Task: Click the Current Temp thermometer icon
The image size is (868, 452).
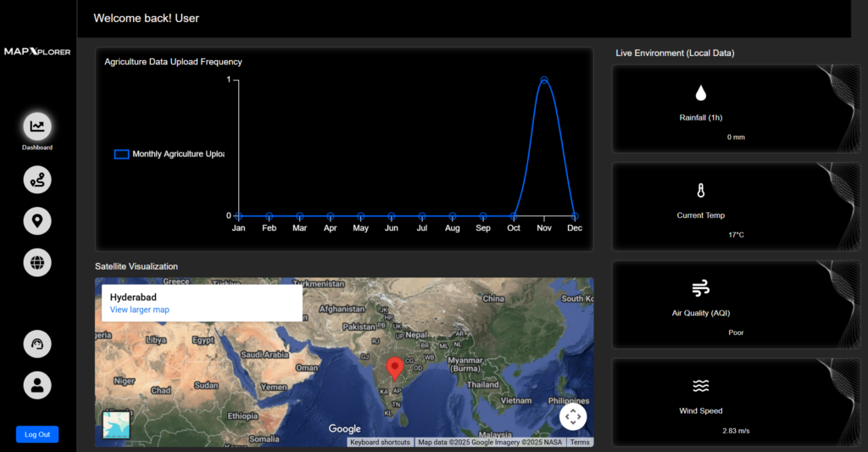Action: pos(701,191)
